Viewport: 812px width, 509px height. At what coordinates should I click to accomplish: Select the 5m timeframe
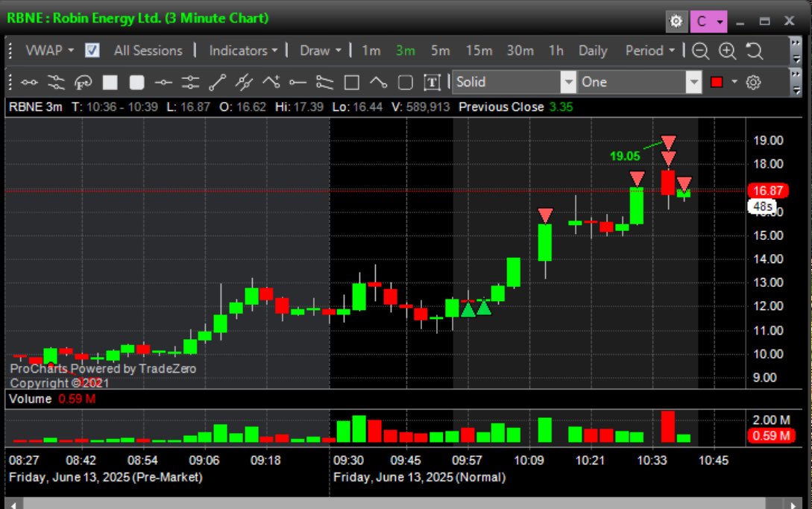pyautogui.click(x=440, y=51)
